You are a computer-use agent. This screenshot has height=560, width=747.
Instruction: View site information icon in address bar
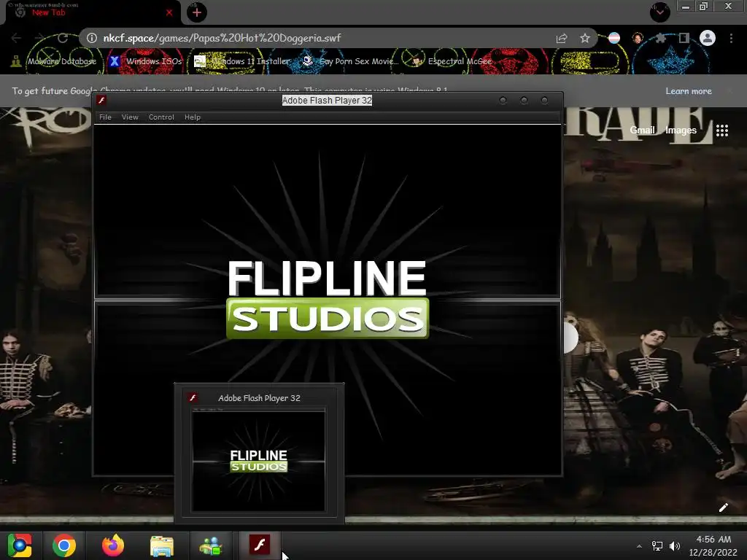[x=92, y=38]
